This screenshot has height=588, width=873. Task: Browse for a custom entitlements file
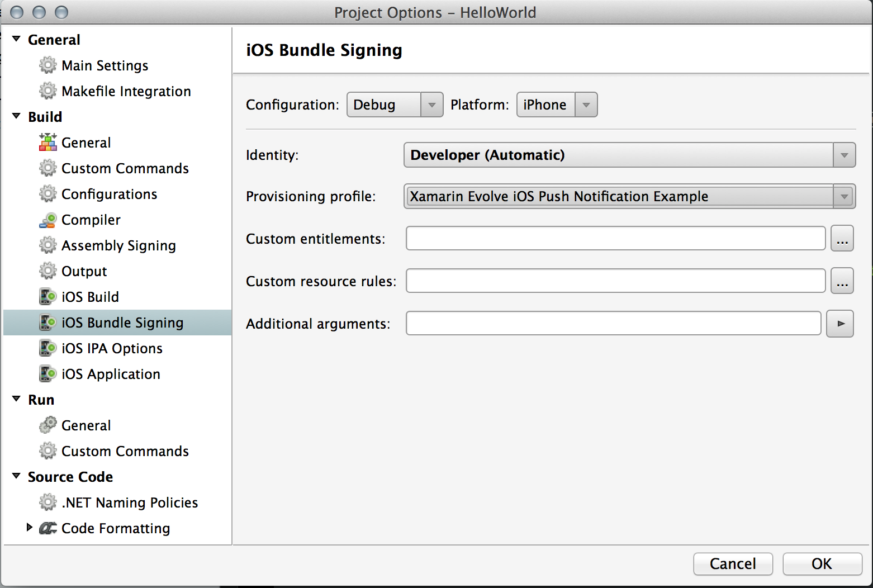[842, 238]
